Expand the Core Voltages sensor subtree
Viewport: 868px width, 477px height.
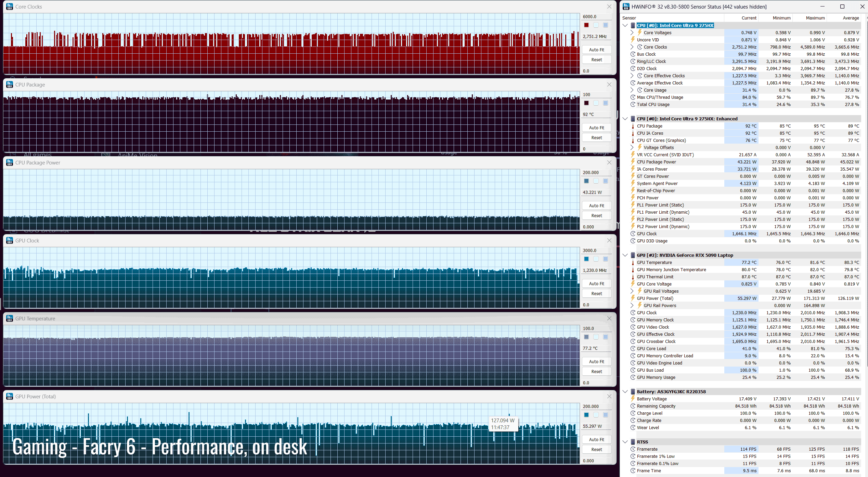(632, 33)
